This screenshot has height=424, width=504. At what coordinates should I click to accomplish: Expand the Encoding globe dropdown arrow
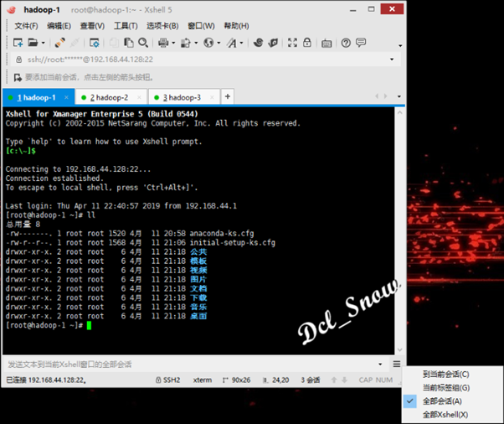click(x=219, y=43)
